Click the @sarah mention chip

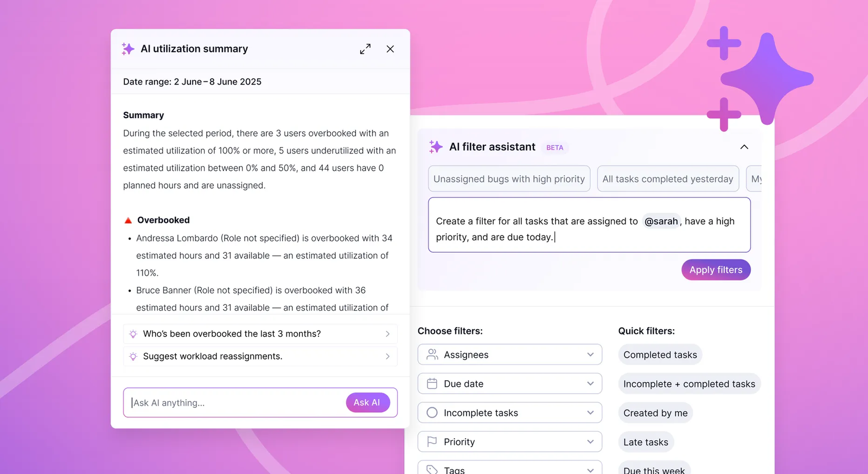[661, 221]
